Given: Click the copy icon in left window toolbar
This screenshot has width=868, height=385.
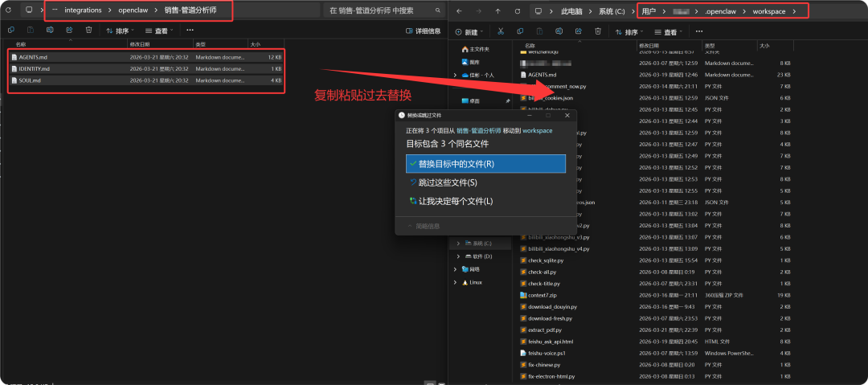Looking at the screenshot, I should pos(11,31).
